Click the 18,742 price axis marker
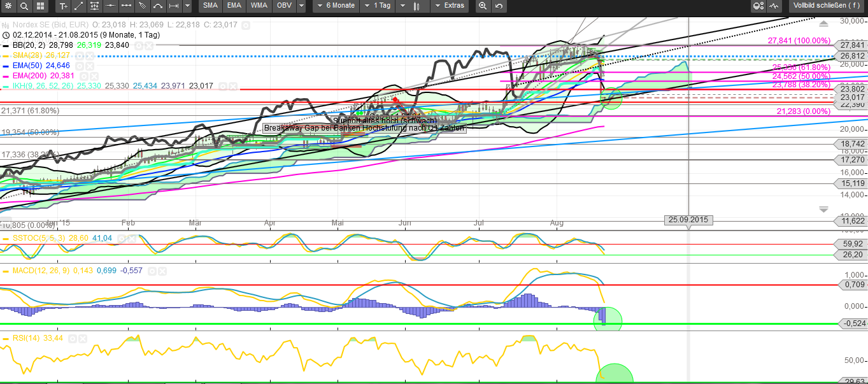Viewport: 868px width, 384px height. point(852,145)
